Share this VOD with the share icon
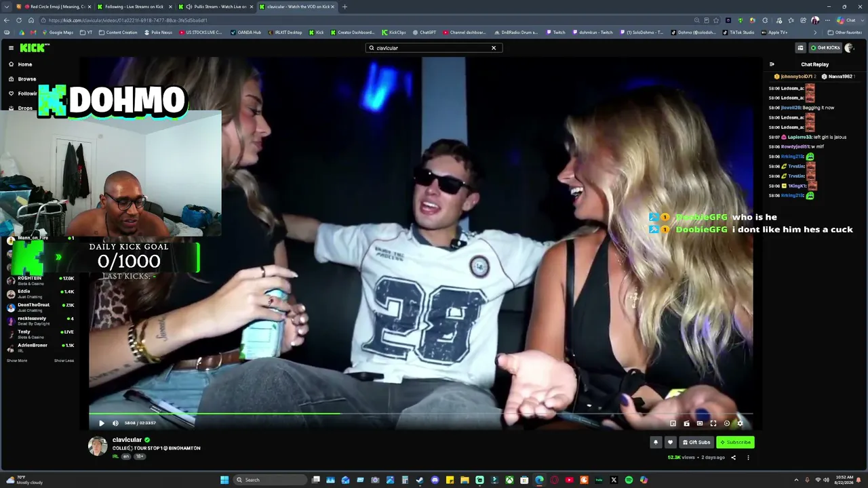The image size is (868, 488). (733, 457)
